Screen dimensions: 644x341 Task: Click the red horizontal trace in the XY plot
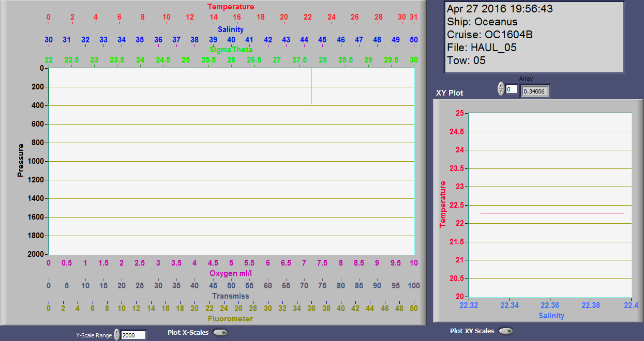pyautogui.click(x=552, y=213)
